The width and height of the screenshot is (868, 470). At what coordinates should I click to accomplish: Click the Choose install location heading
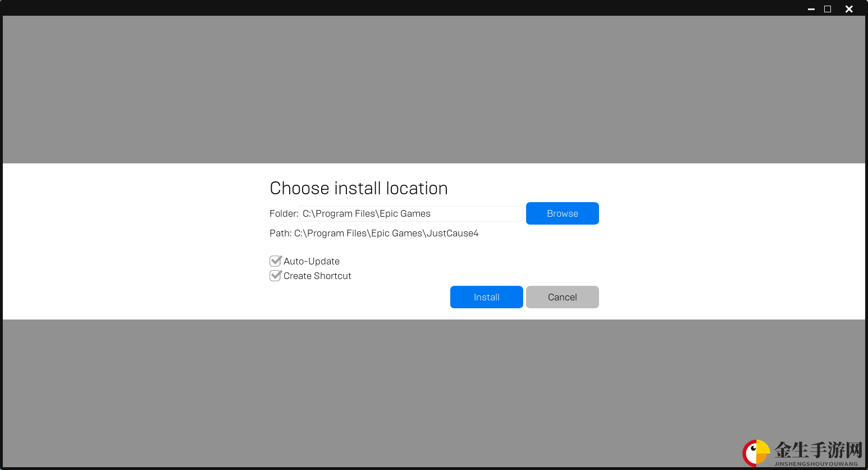coord(359,188)
